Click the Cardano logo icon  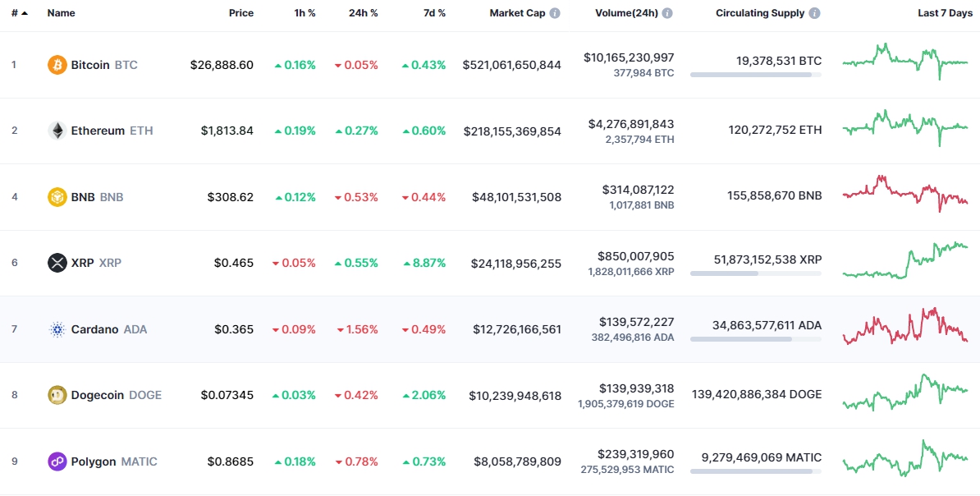click(x=57, y=329)
